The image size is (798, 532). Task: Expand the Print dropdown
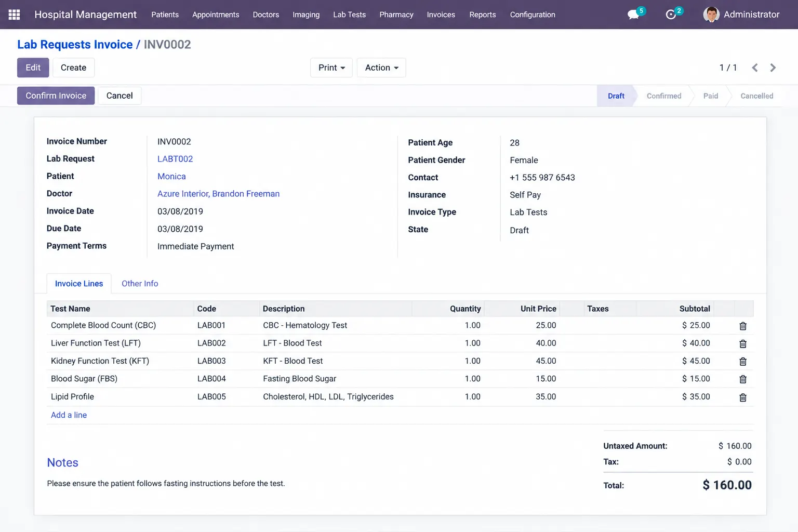[x=331, y=68]
